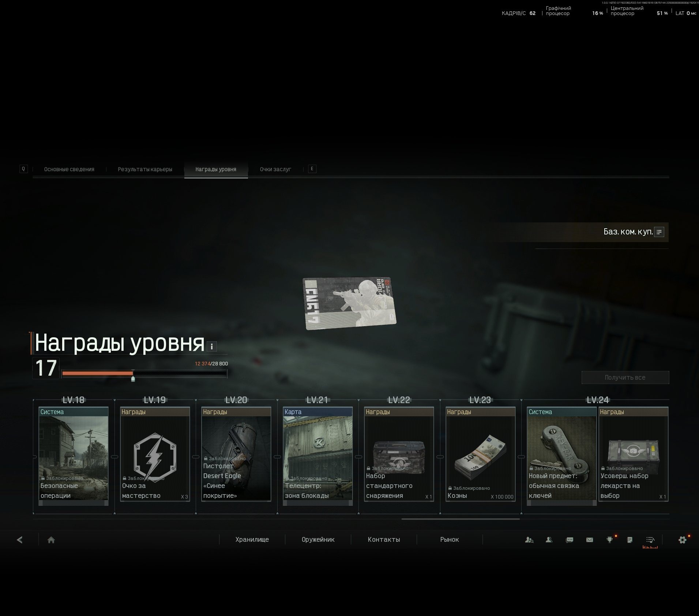Image resolution: width=699 pixels, height=616 pixels.
Task: Select the LV.20 Desert Eagle reward card
Action: 236,454
